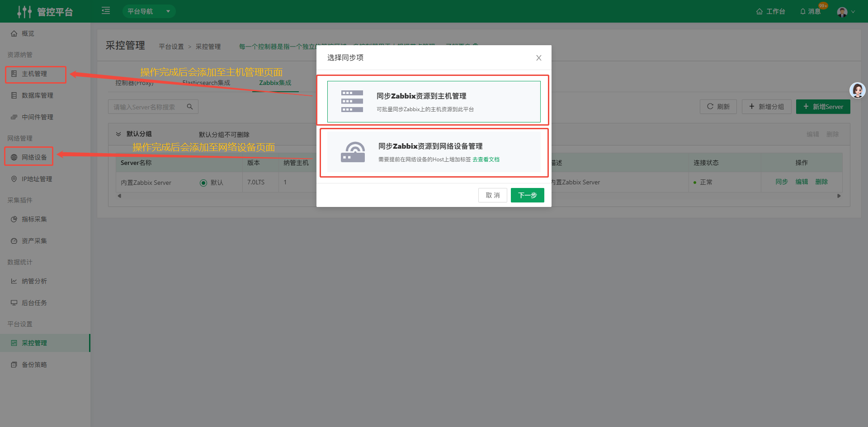Click the 中间件管理 icon
The image size is (868, 427).
coord(14,117)
